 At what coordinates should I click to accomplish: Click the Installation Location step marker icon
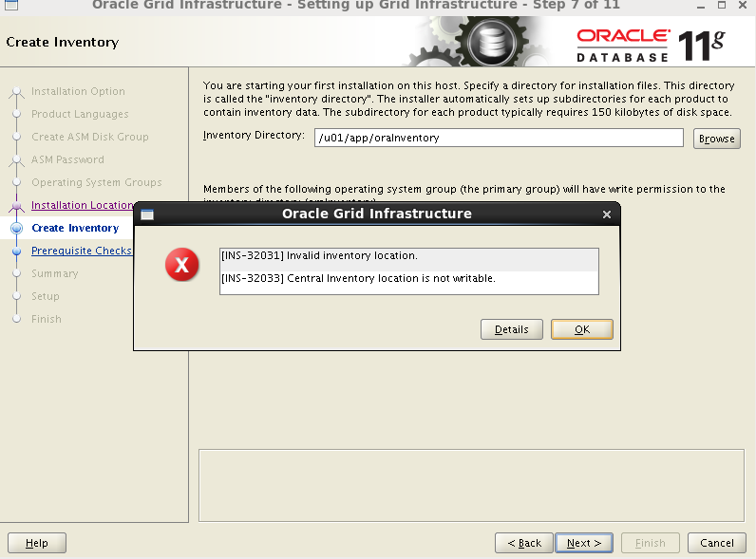click(17, 206)
